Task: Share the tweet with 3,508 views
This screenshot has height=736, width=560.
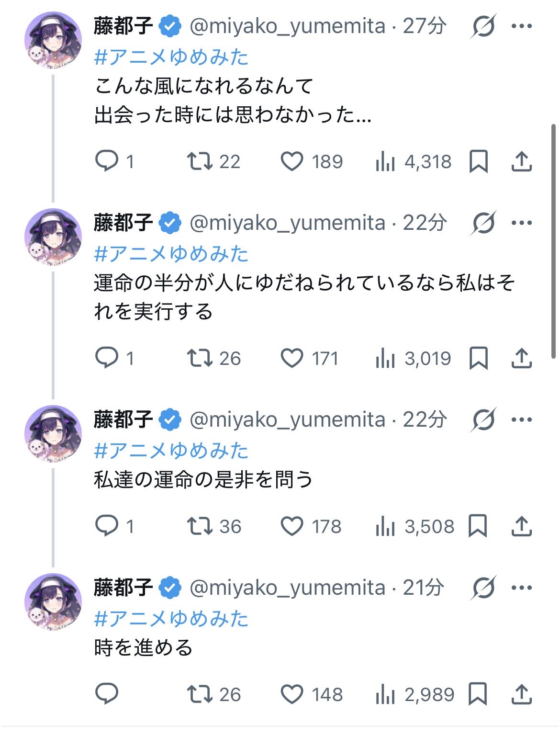Action: pos(522,526)
